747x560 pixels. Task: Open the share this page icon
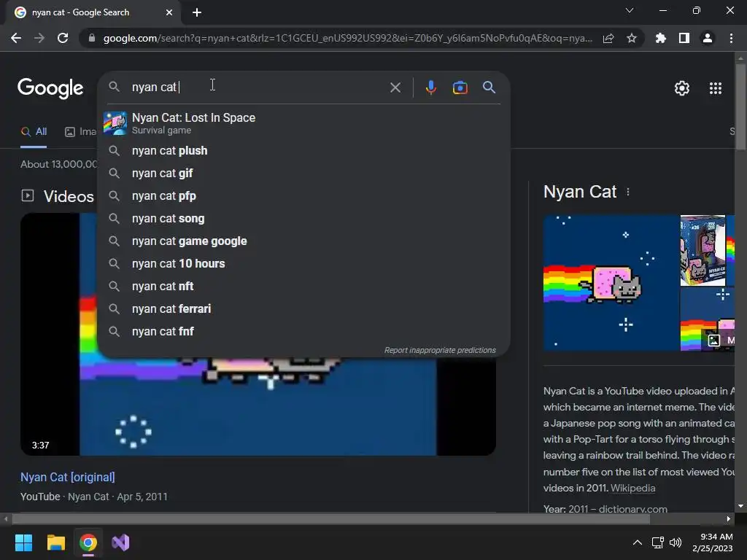click(608, 38)
